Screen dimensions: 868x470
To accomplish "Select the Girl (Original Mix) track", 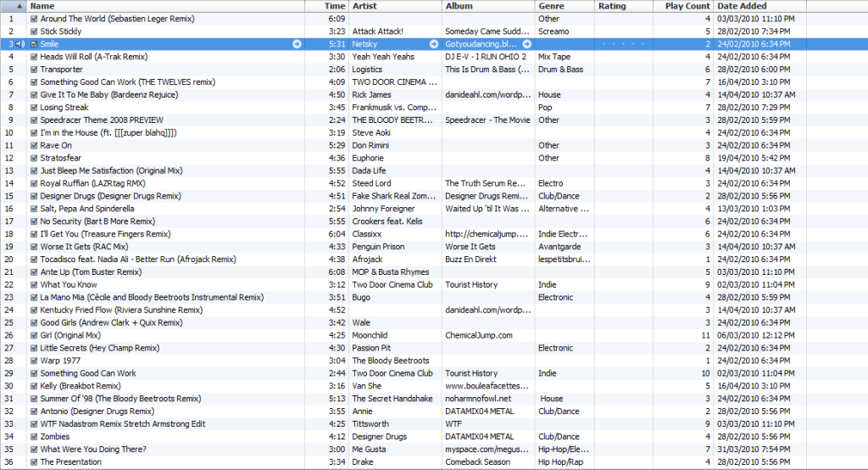I will click(x=70, y=335).
